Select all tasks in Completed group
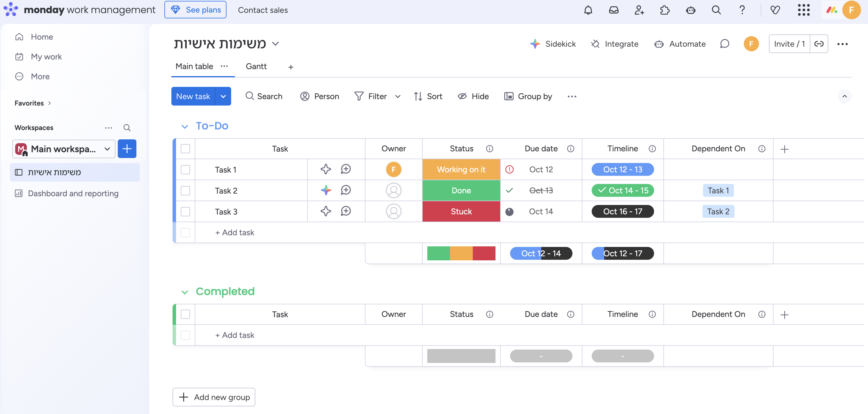Viewport: 868px width, 414px height. [185, 314]
